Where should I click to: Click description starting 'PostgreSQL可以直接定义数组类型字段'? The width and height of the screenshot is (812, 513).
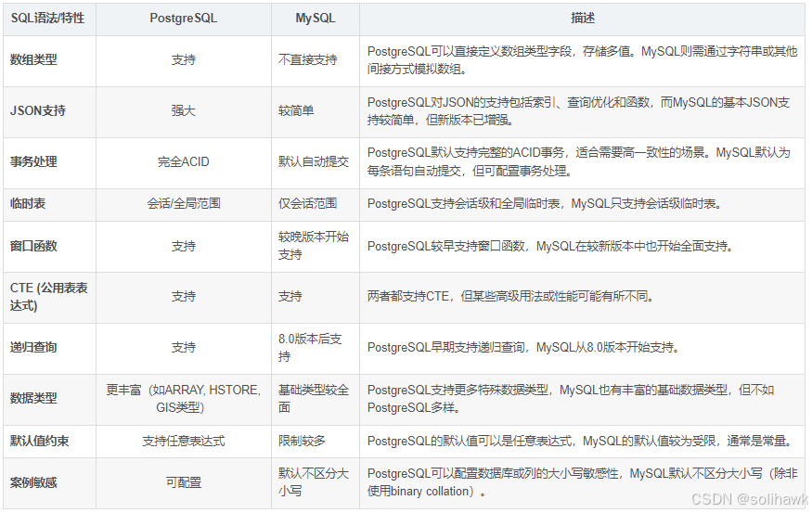(582, 60)
